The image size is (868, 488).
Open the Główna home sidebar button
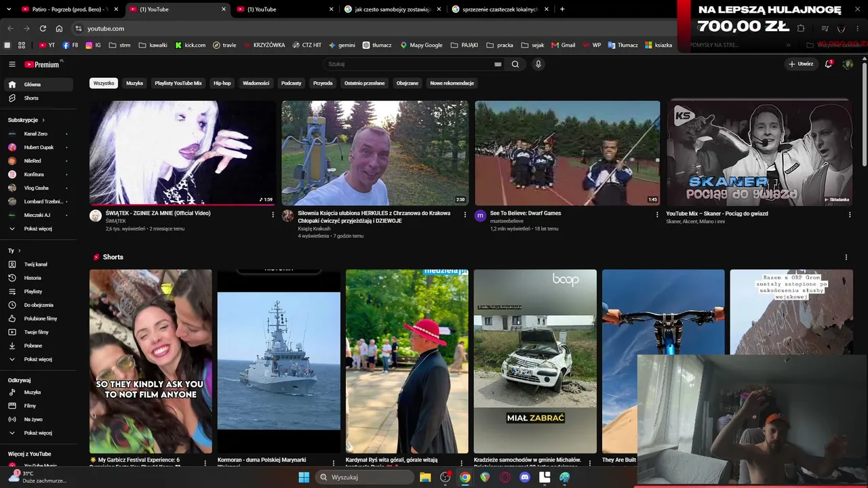click(38, 85)
